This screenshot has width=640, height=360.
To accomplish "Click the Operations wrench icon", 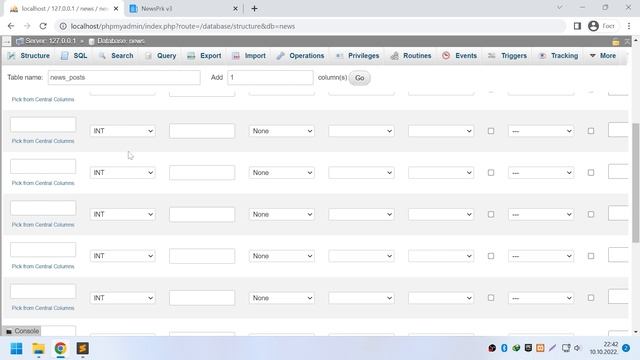I will tap(280, 56).
